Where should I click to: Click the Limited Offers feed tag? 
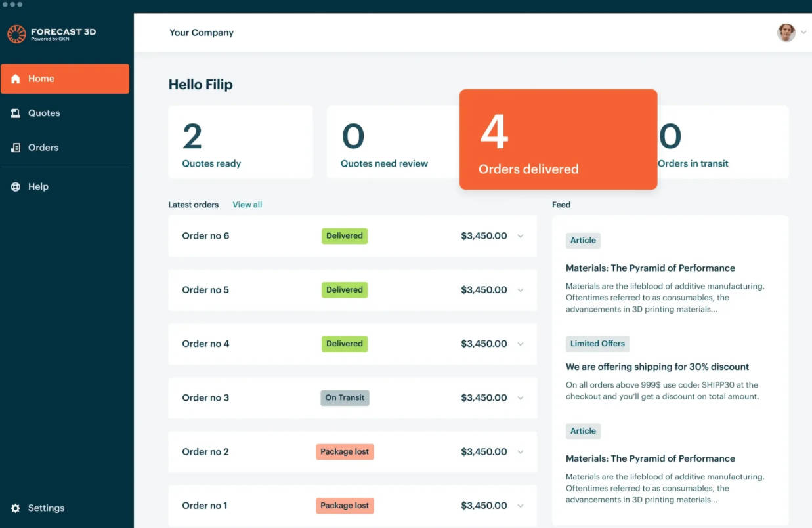[x=597, y=344]
